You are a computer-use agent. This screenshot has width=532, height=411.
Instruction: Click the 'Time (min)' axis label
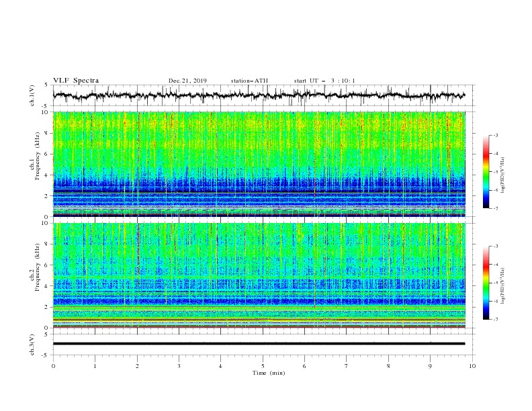coord(269,373)
